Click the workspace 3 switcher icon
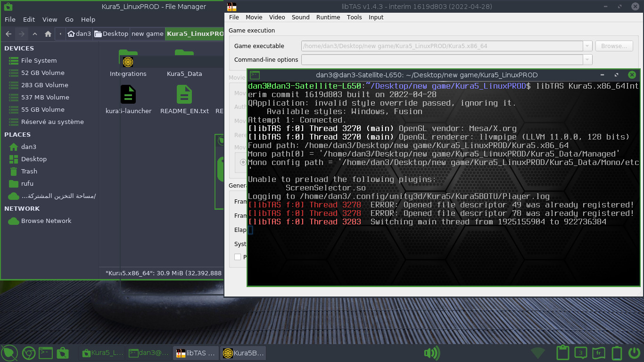Screen dimensions: 644x362 pyautogui.click(x=581, y=353)
